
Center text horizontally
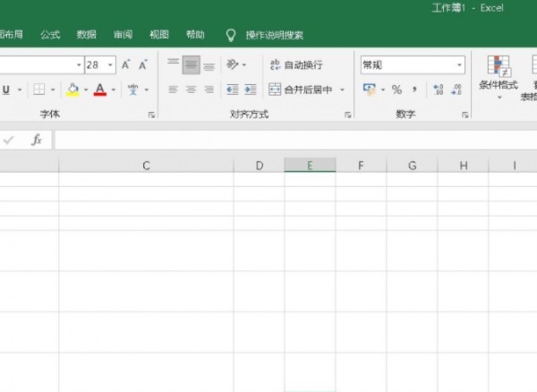pyautogui.click(x=192, y=89)
